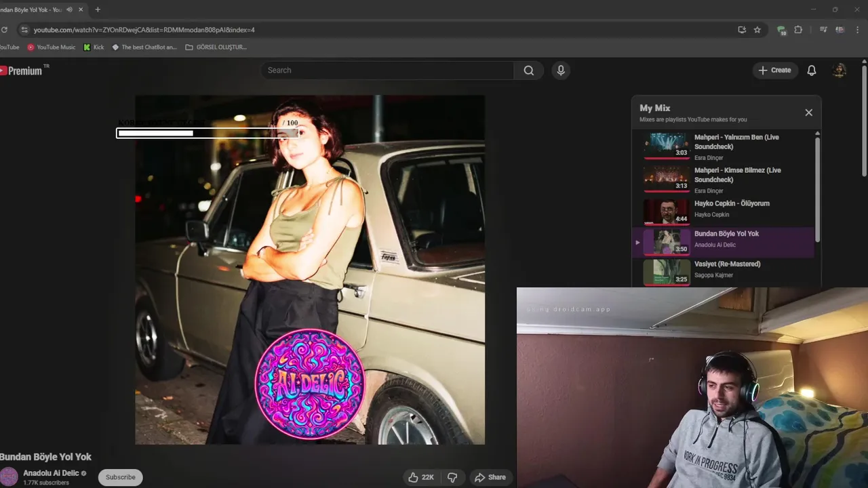Click the Ai-Delic circular logo

pos(310,384)
